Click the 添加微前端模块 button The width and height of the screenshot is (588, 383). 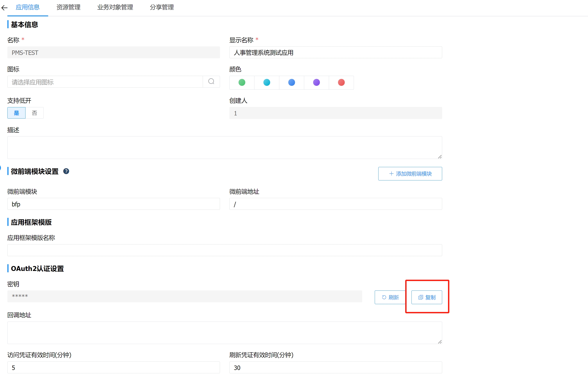pos(410,174)
